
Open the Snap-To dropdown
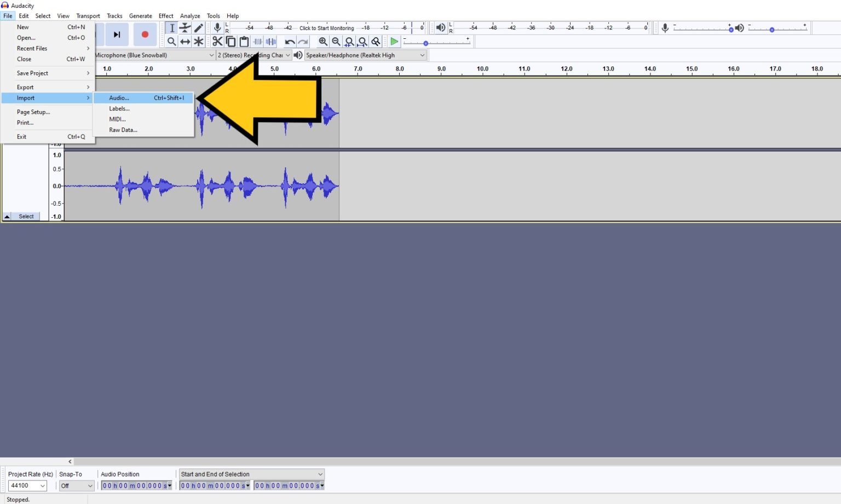(76, 485)
